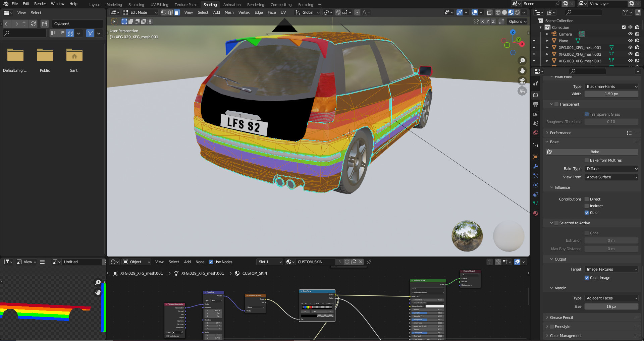Open the Material properties tab
This screenshot has width=644, height=341.
(x=536, y=213)
